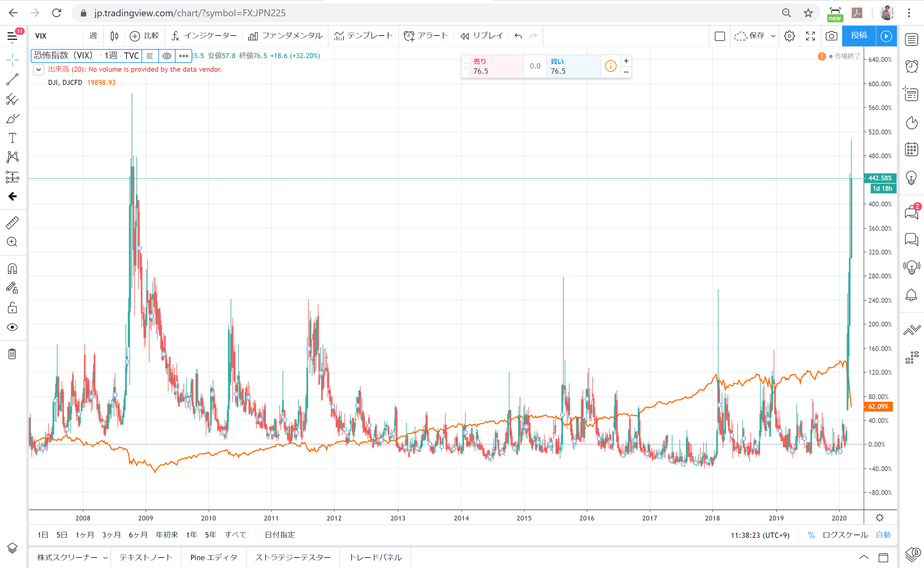Toggle VIX series visibility eye icon
Image resolution: width=924 pixels, height=568 pixels.
(x=167, y=56)
